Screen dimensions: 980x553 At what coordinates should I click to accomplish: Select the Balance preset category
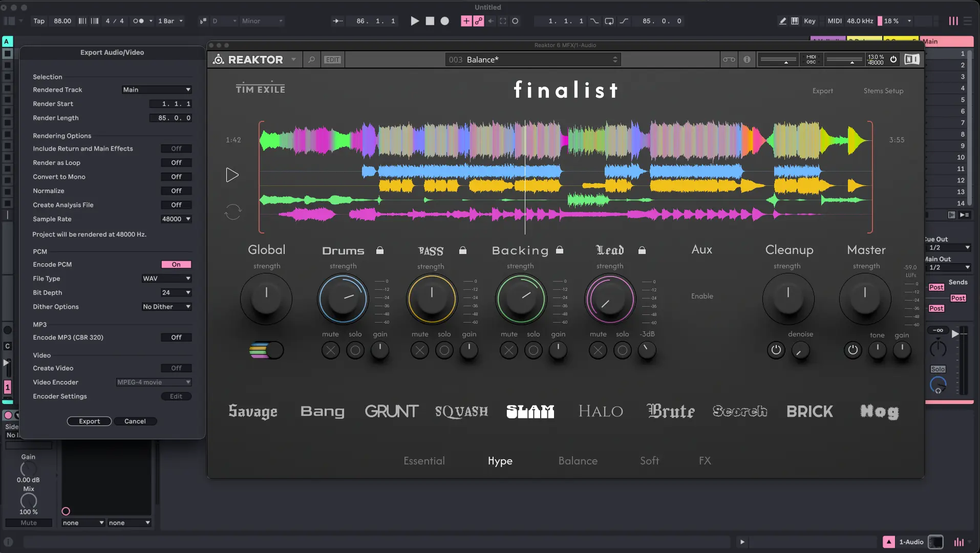(578, 461)
